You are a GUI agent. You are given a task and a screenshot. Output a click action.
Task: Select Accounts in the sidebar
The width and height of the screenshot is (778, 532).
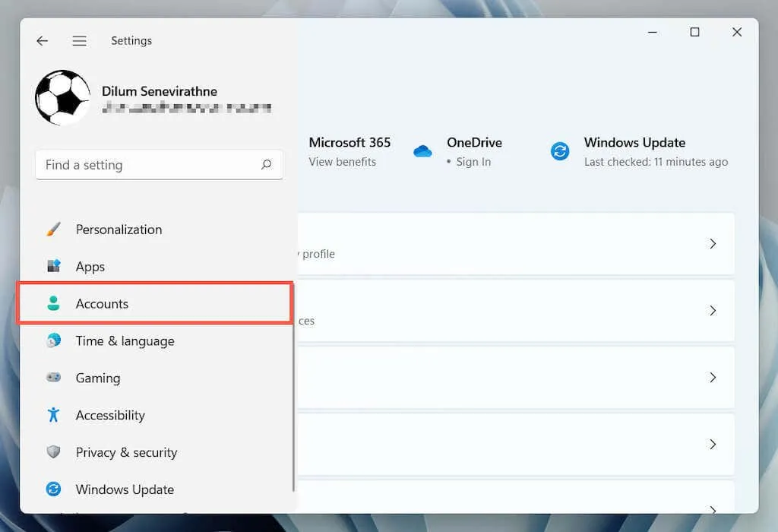click(102, 304)
